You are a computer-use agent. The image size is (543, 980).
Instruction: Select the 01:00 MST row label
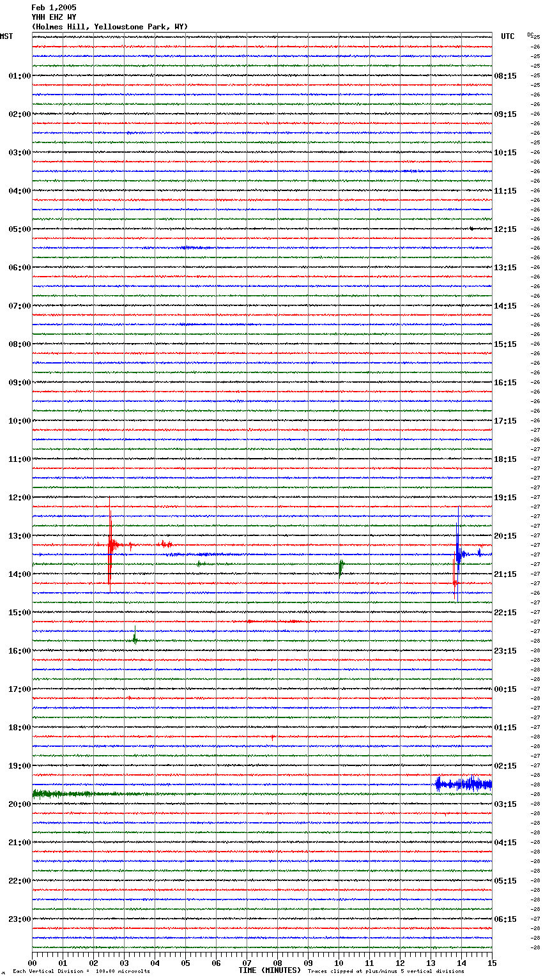pyautogui.click(x=19, y=76)
